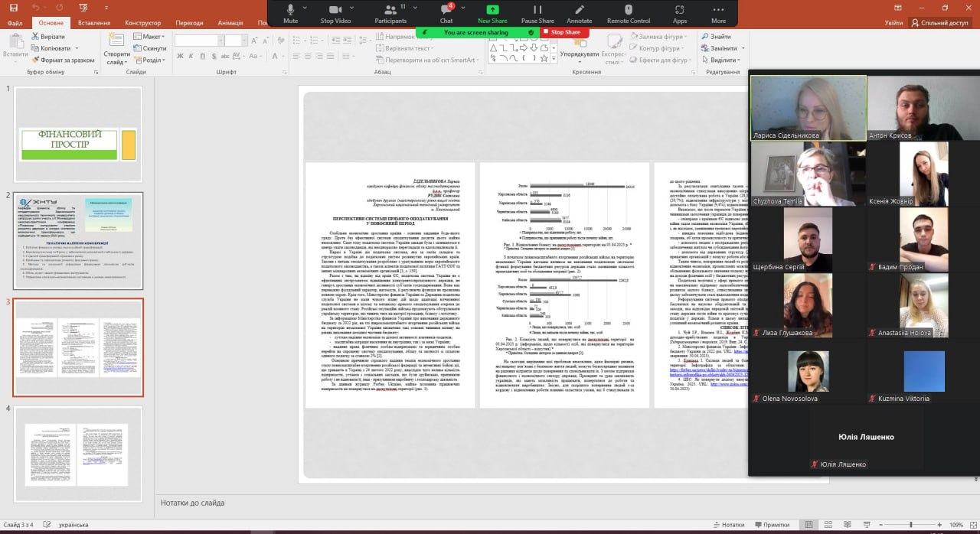The width and height of the screenshot is (980, 534).
Task: Expand the Копіювати dropdown arrow
Action: 75,48
